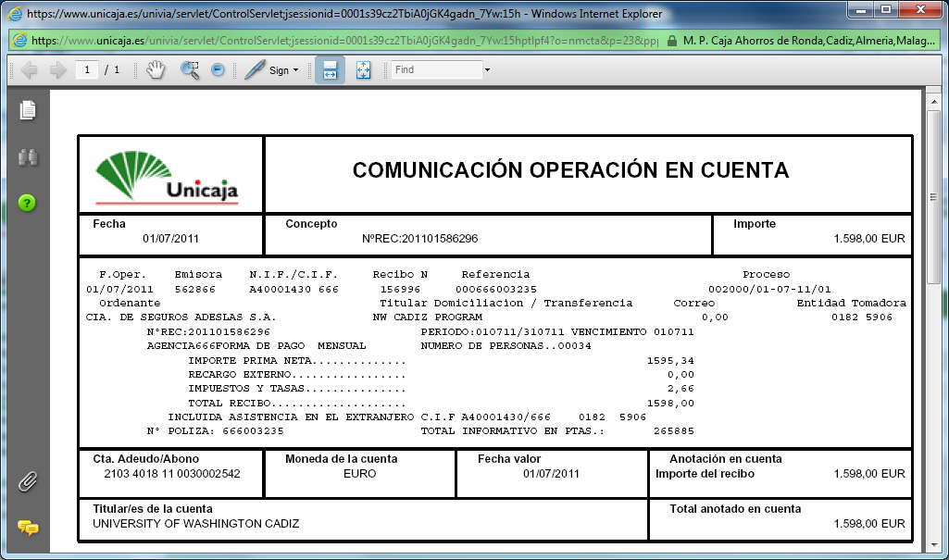Go to the next page arrow
The width and height of the screenshot is (949, 560).
click(57, 70)
